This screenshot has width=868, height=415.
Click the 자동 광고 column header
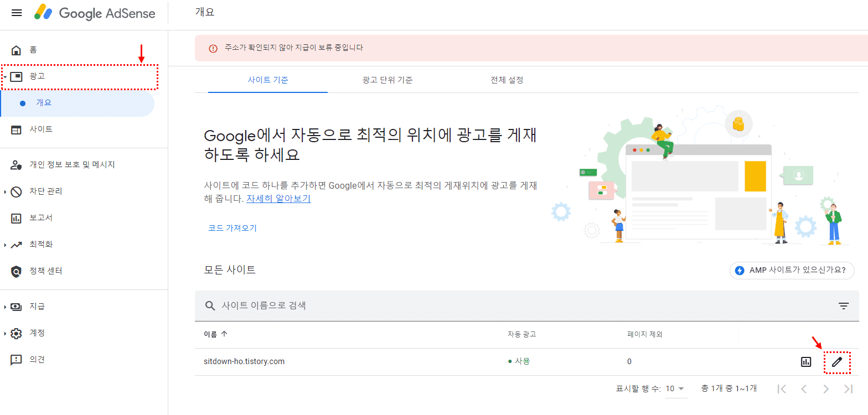522,334
